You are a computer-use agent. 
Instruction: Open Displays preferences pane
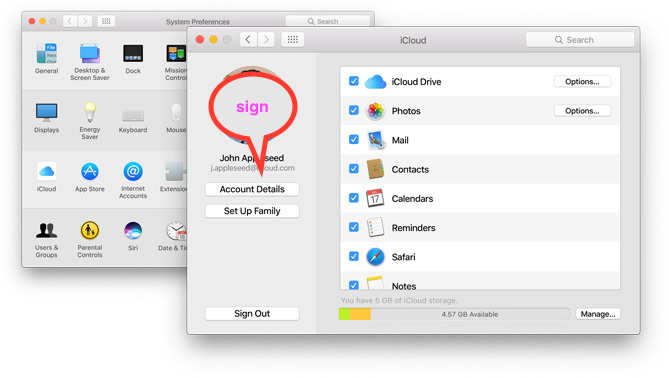point(47,118)
